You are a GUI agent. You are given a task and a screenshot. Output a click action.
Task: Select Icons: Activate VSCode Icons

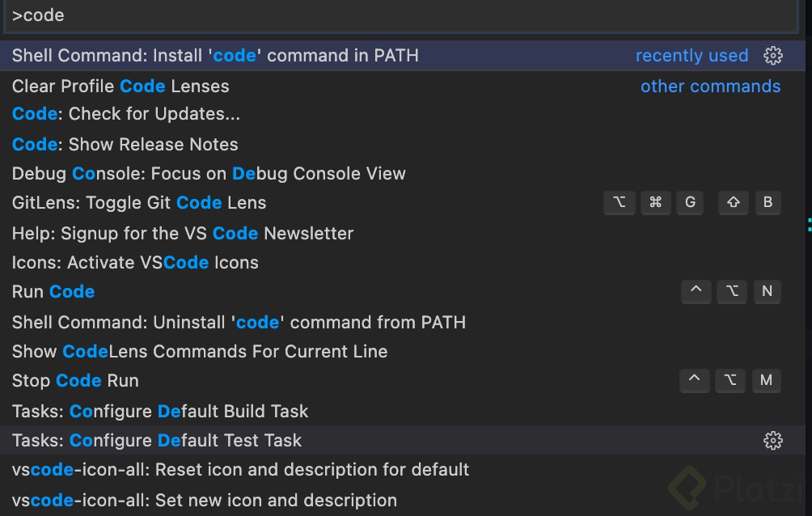click(403, 263)
